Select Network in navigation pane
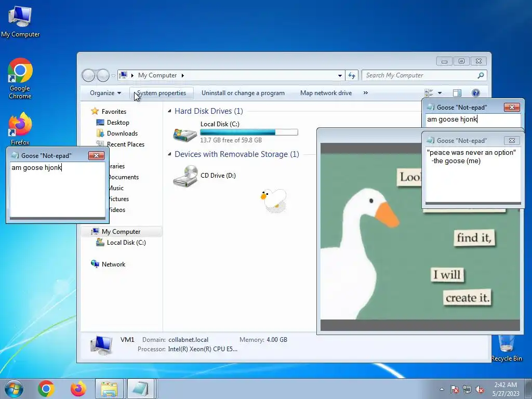532x399 pixels. pyautogui.click(x=113, y=264)
